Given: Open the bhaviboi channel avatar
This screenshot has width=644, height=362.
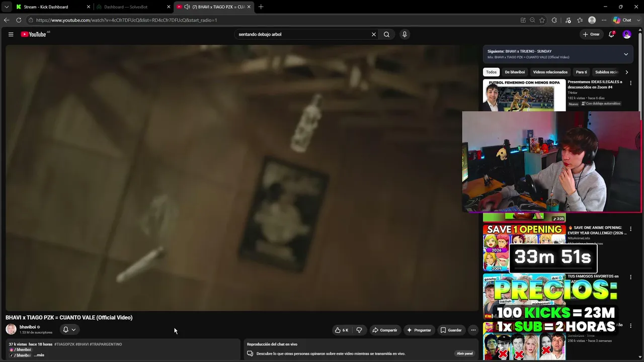Looking at the screenshot, I should [11, 329].
